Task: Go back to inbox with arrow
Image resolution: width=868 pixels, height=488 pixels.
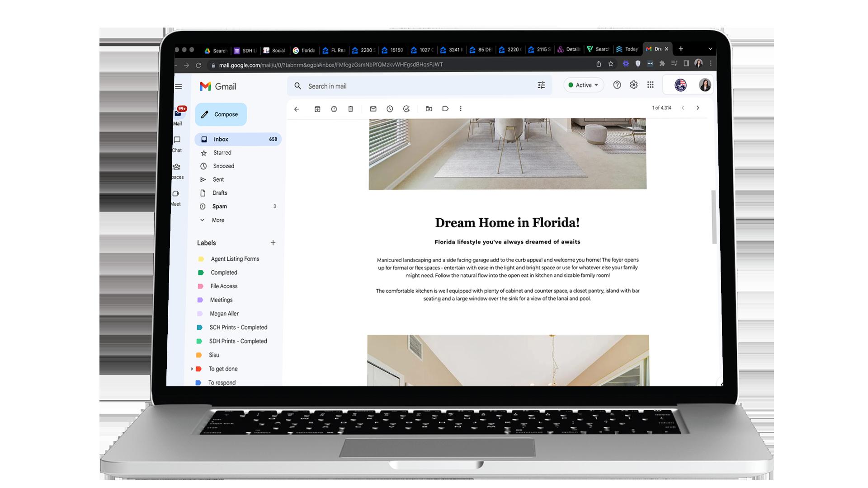Action: 297,109
